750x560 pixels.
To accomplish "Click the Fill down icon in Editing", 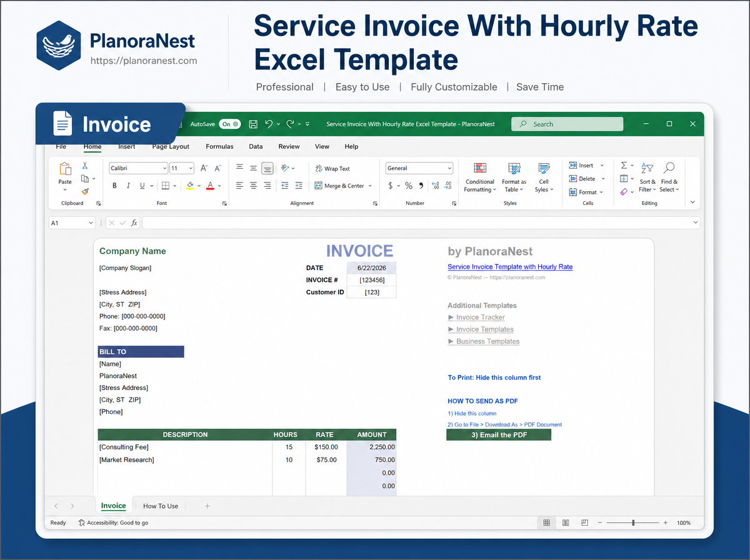I will (624, 179).
